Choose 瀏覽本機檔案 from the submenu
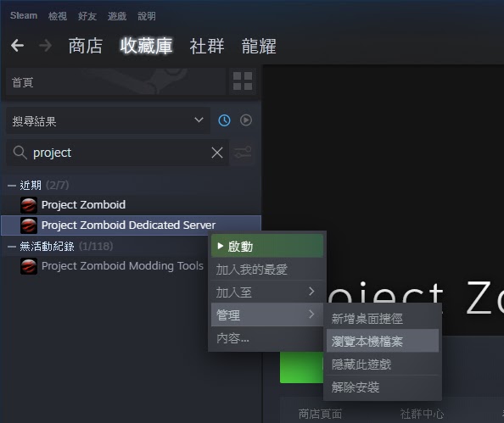Screen dimensions: 504x423 tap(383, 341)
